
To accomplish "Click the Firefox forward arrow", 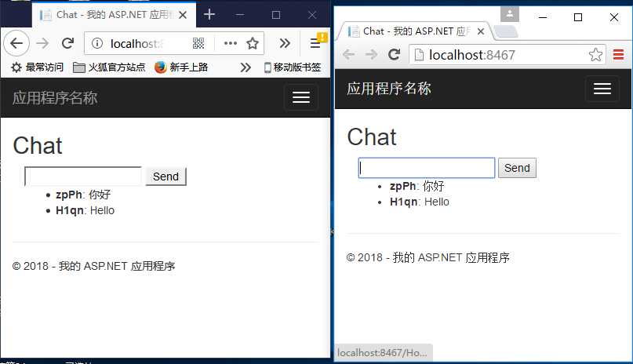I will click(42, 43).
